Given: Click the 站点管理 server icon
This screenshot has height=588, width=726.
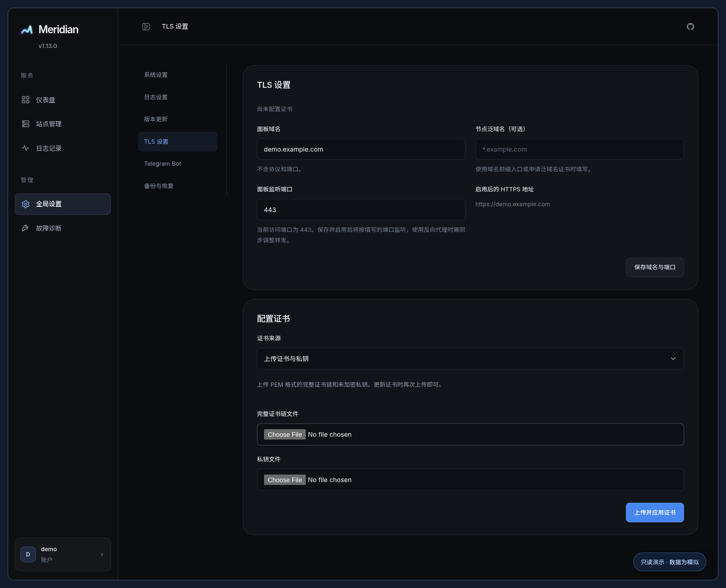Looking at the screenshot, I should coord(26,124).
